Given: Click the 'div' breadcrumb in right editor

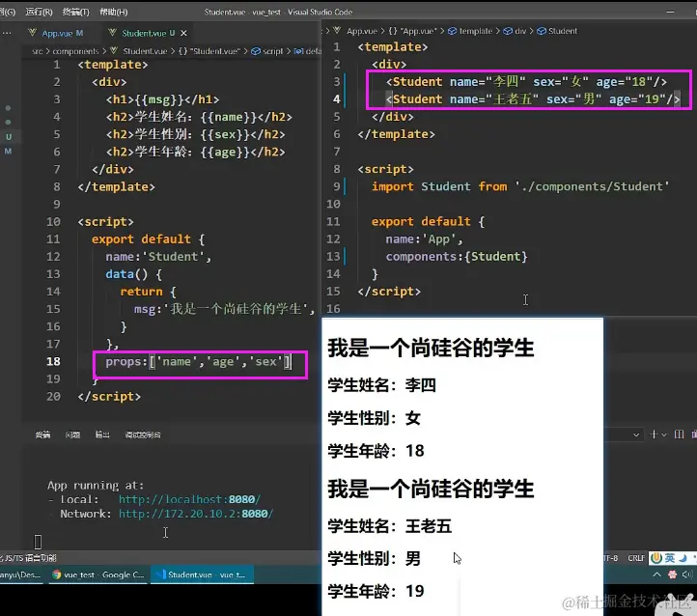Looking at the screenshot, I should [x=520, y=31].
